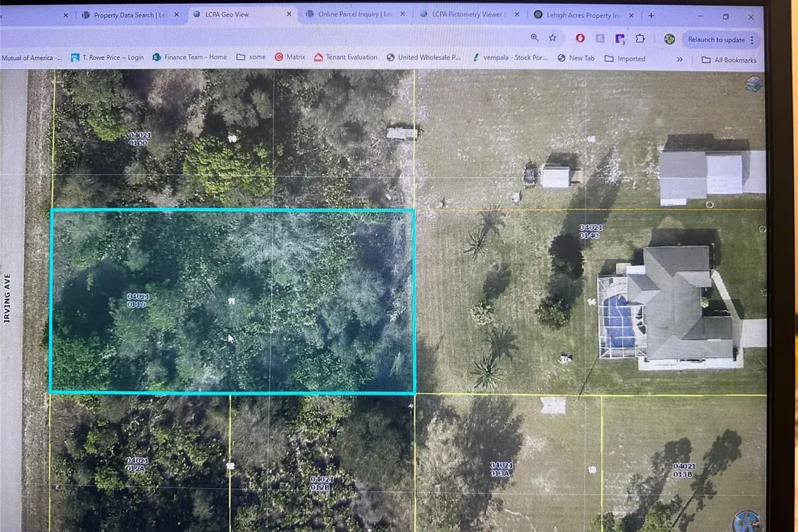Open the T. Rowe Price Login bookmark

click(x=107, y=58)
